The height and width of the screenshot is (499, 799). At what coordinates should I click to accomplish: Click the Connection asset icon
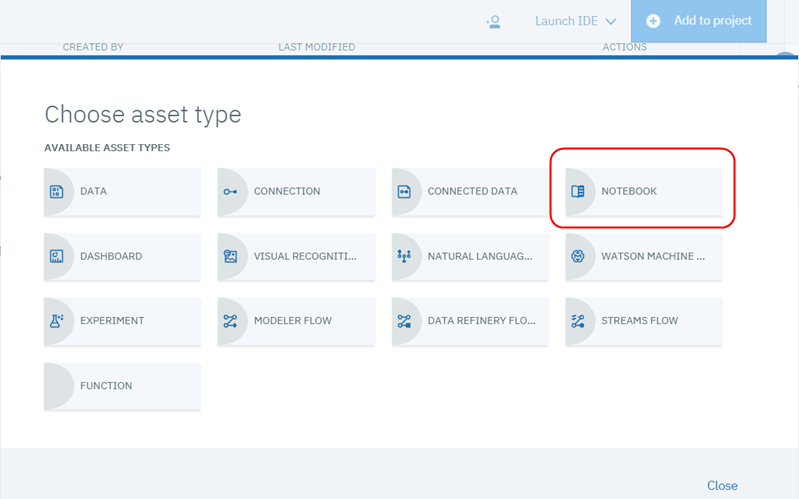pyautogui.click(x=230, y=192)
